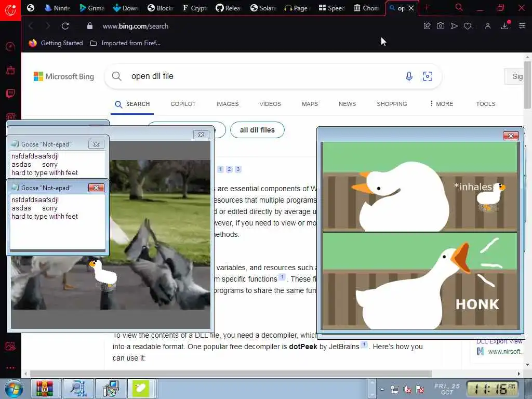Close the goose pigeon video window
Viewport: 532px width, 399px height.
201,135
